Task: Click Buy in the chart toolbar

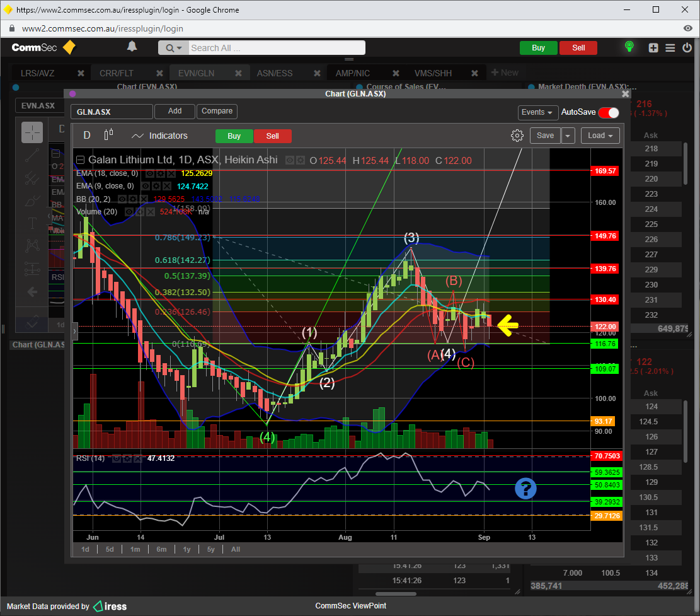Action: pyautogui.click(x=234, y=136)
